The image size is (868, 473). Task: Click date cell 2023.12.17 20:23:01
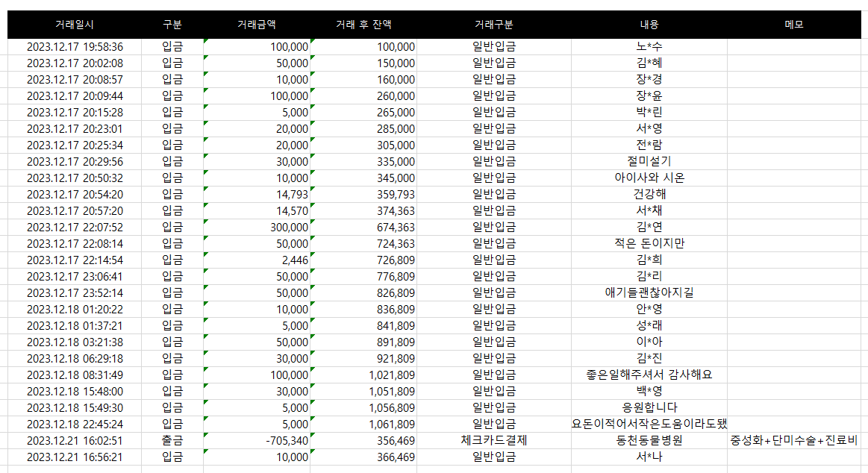point(75,129)
